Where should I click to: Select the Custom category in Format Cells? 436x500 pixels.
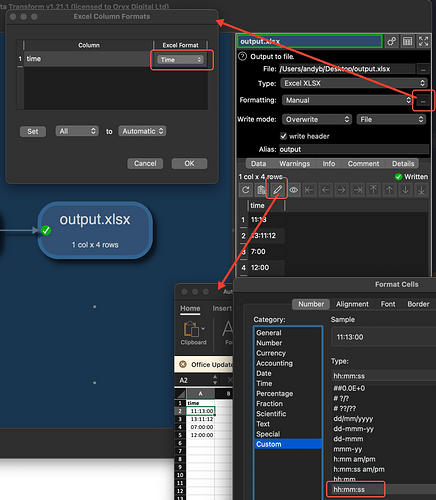pyautogui.click(x=288, y=444)
